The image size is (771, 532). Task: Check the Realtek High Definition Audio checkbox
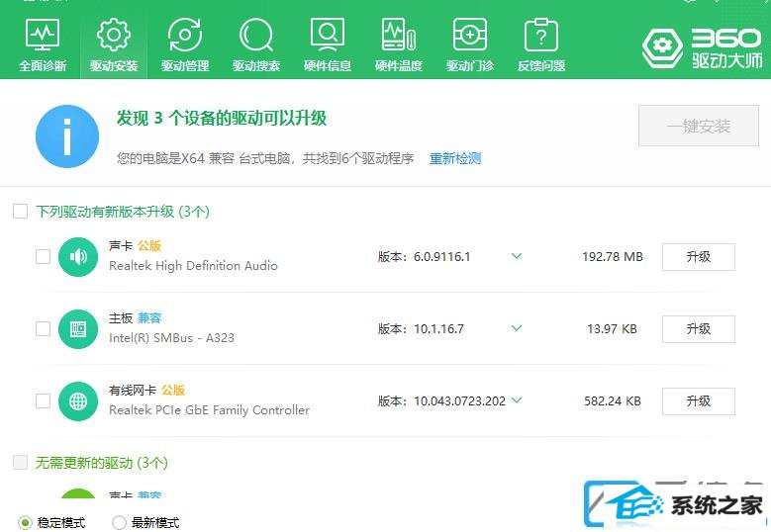tap(43, 256)
